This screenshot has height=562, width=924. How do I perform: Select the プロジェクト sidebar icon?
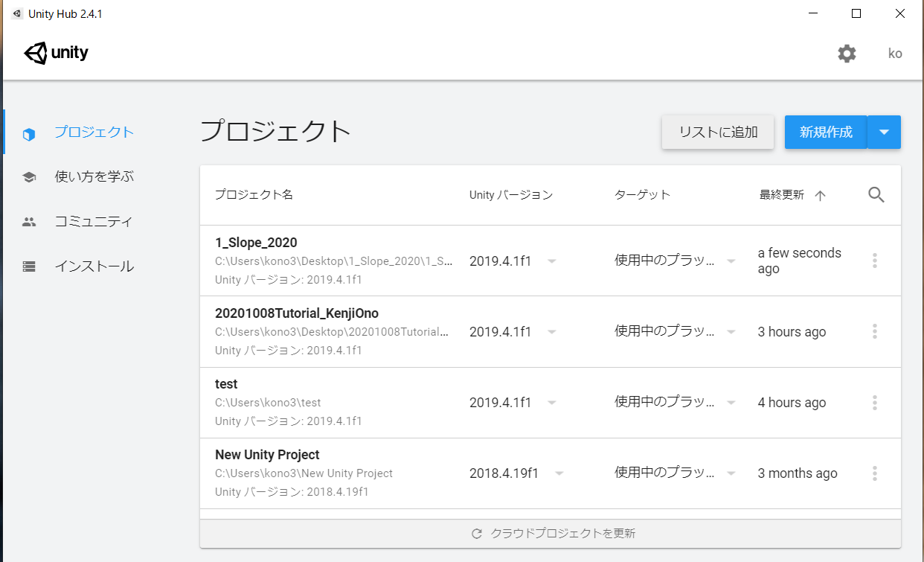point(28,132)
